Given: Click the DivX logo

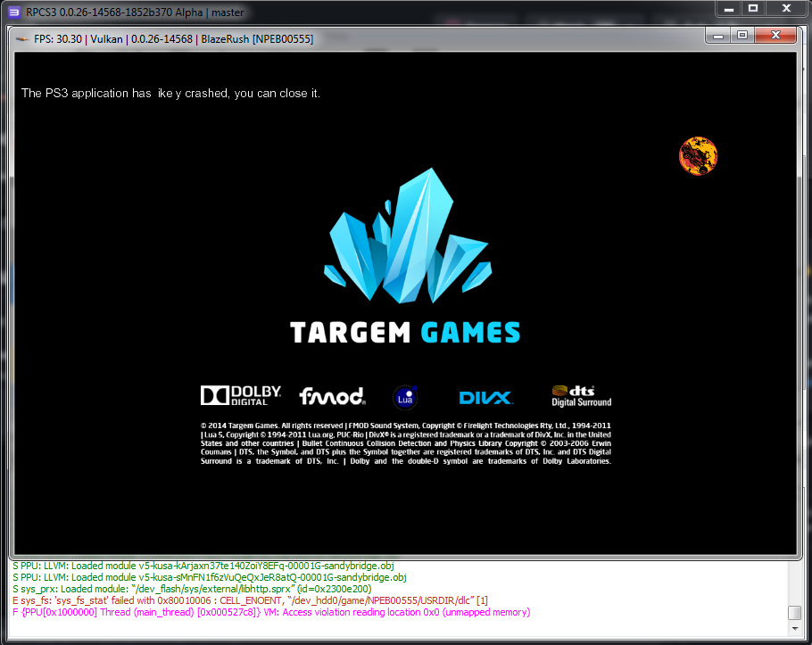Looking at the screenshot, I should 485,398.
